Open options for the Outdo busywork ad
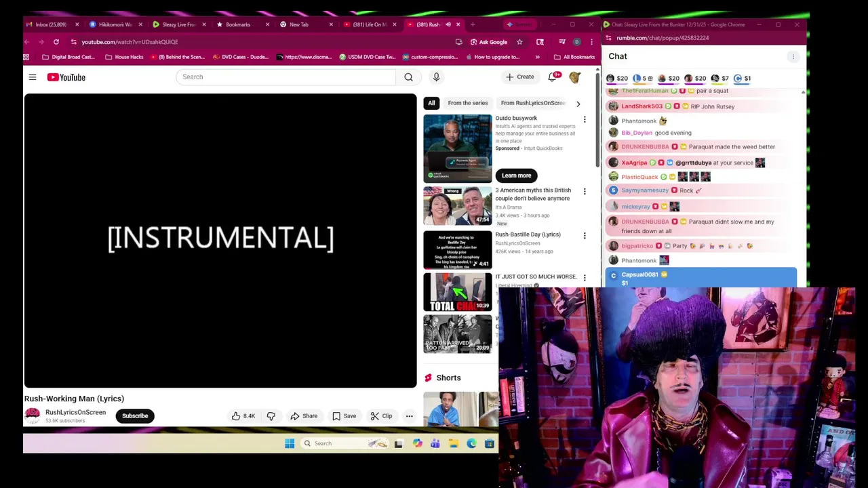Screen dimensions: 868x488 coord(585,120)
